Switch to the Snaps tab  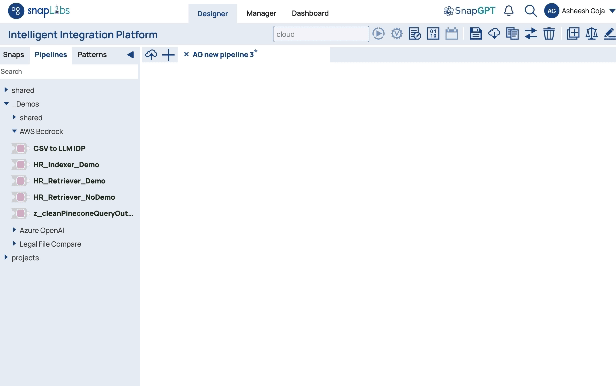(14, 55)
